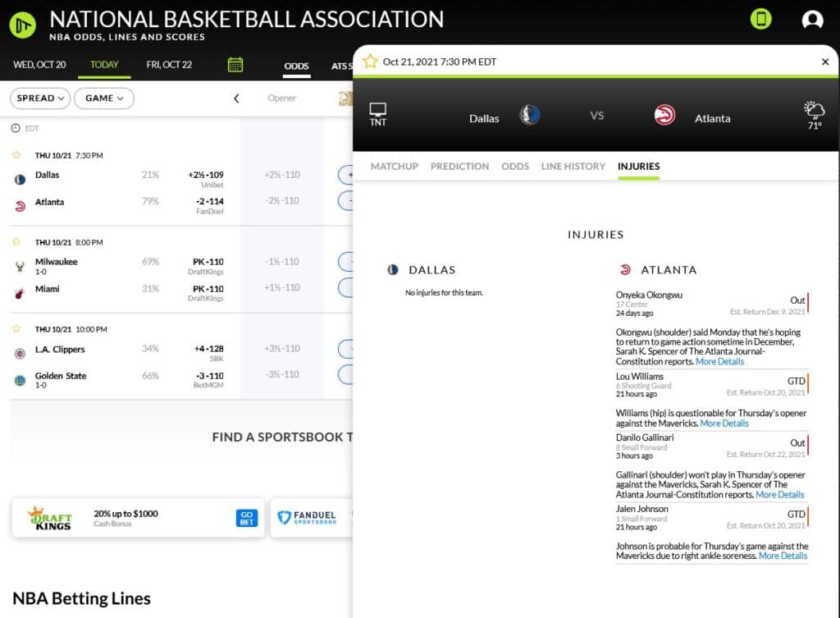Click Atlanta opener -2½ -110
Image resolution: width=840 pixels, height=618 pixels.
(x=282, y=200)
